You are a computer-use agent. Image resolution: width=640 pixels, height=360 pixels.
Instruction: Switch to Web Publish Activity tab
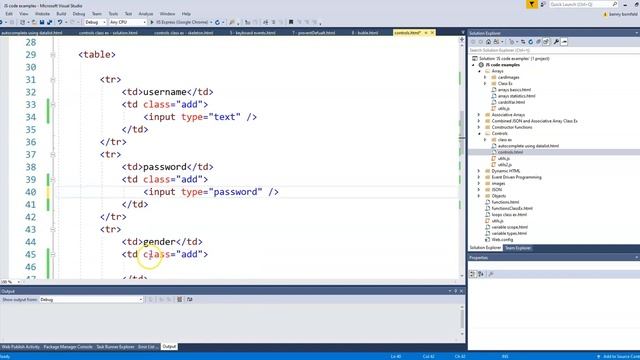tap(20, 347)
